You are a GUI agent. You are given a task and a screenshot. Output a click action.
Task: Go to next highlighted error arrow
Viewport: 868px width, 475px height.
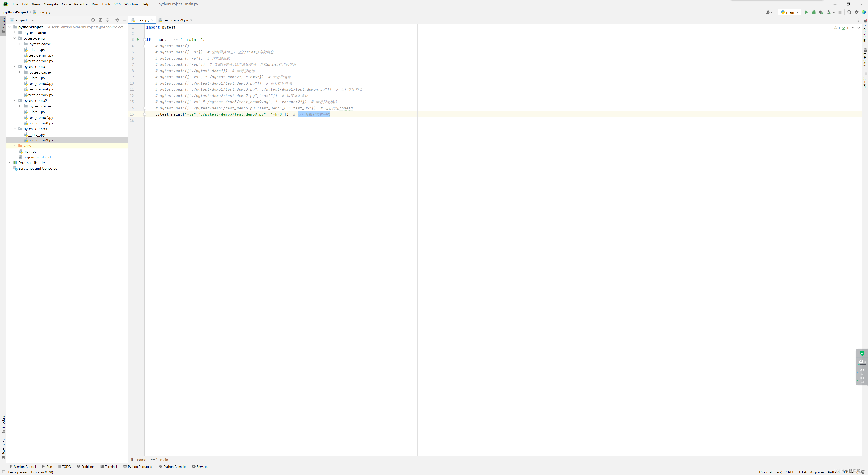pyautogui.click(x=859, y=28)
